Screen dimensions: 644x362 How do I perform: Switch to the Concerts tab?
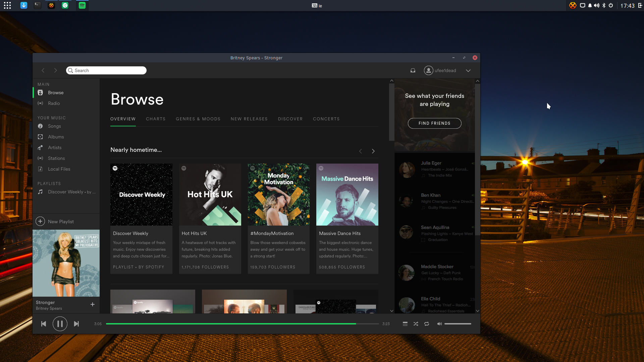326,119
